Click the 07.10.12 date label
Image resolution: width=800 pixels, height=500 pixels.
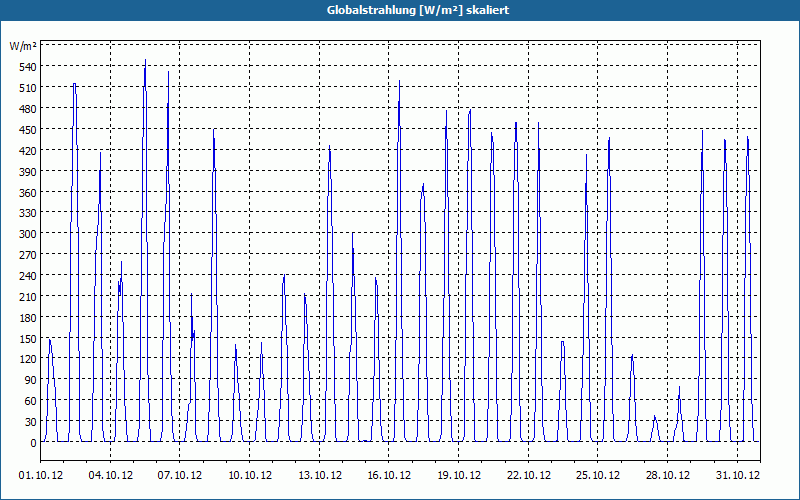tap(180, 475)
